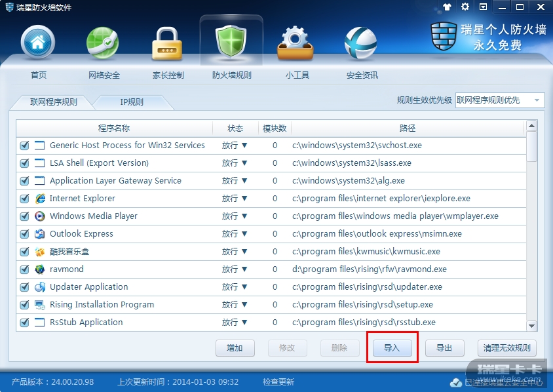Click the svchost Generic Host Process icon

pyautogui.click(x=40, y=146)
